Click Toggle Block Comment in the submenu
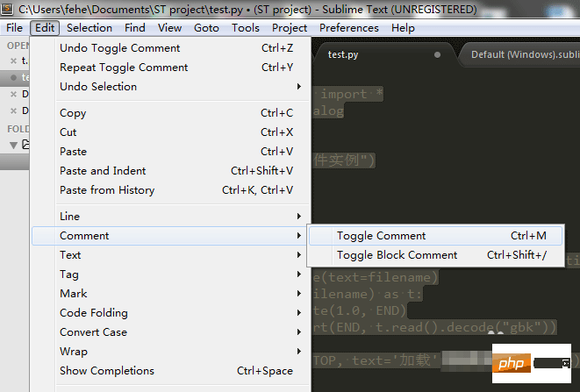The width and height of the screenshot is (580, 392). 435,255
